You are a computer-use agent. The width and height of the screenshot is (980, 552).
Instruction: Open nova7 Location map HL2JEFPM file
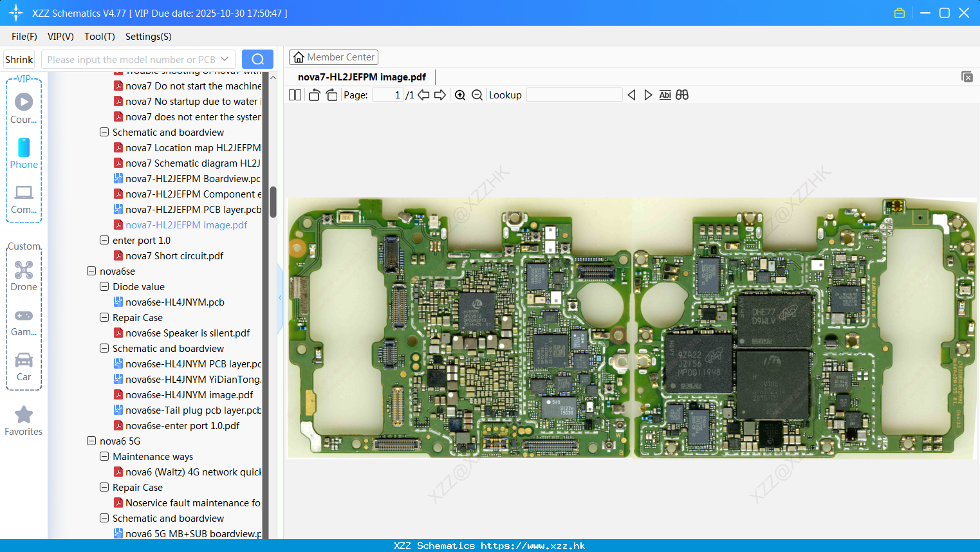(x=187, y=147)
